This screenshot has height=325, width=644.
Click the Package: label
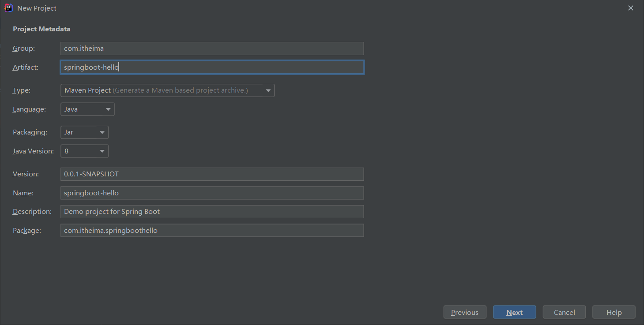27,231
